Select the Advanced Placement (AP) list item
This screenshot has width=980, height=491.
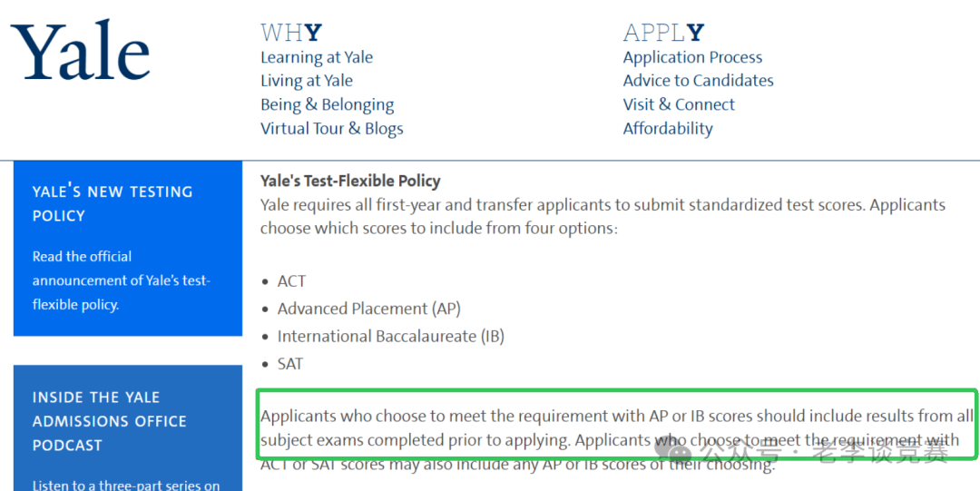pos(368,309)
